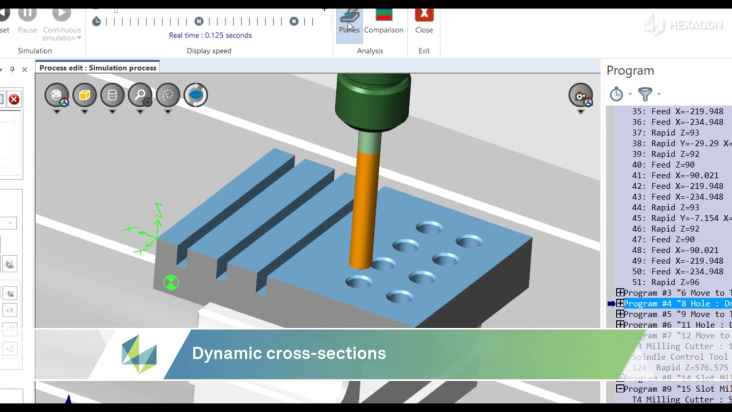Adjust the display speed slider handle
This screenshot has height=412, width=732.
(x=199, y=20)
